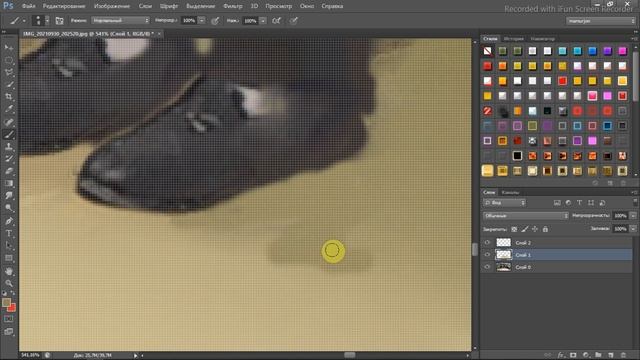Toggle pressure for opacity icon
640x360 pixels.
pyautogui.click(x=215, y=20)
